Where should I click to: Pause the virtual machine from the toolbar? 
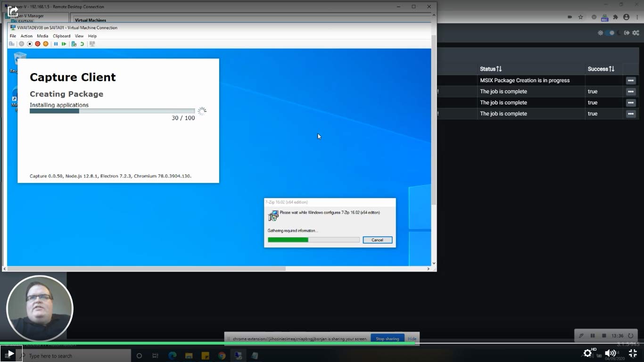pos(56,44)
